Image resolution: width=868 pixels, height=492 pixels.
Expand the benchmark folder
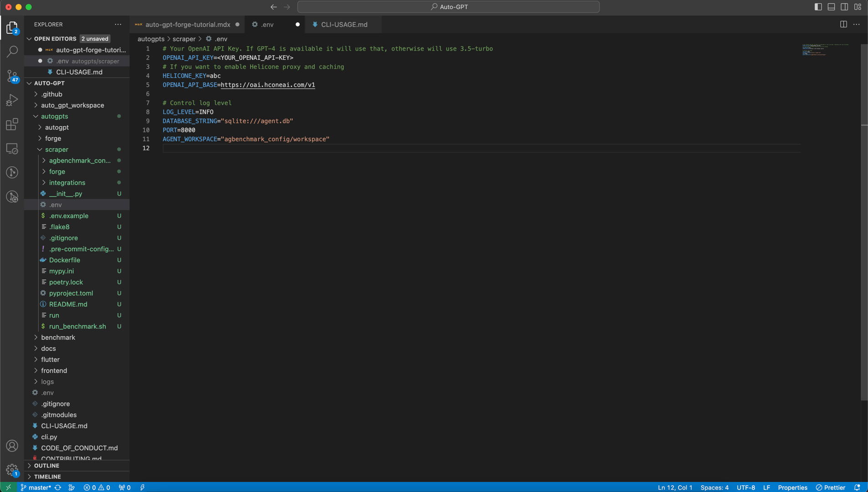point(58,337)
